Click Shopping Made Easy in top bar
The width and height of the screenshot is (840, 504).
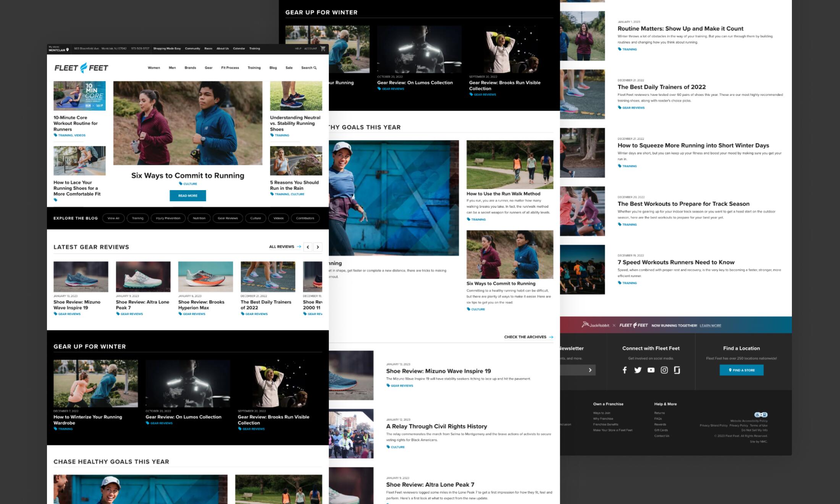tap(167, 48)
